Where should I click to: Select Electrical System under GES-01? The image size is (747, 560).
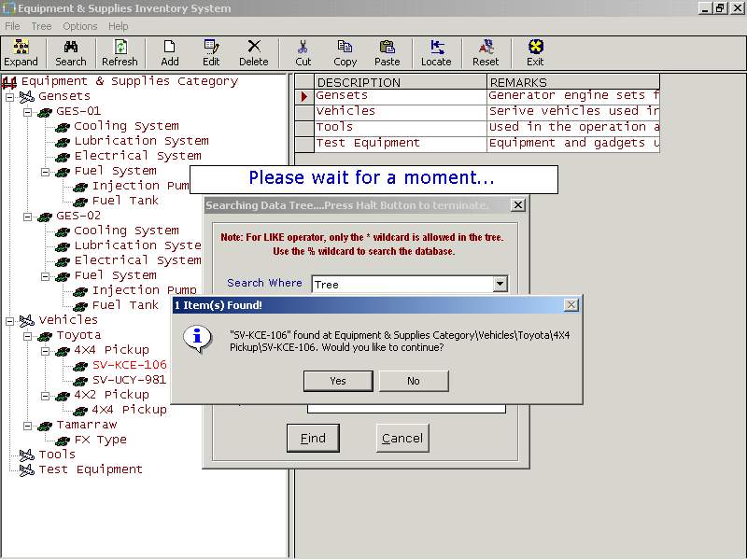click(x=137, y=156)
